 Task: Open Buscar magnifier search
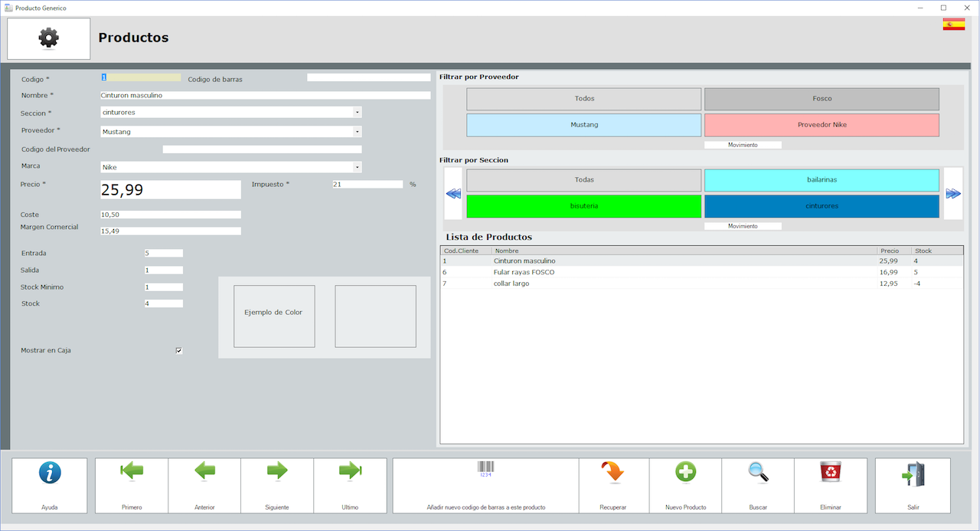[x=758, y=473]
